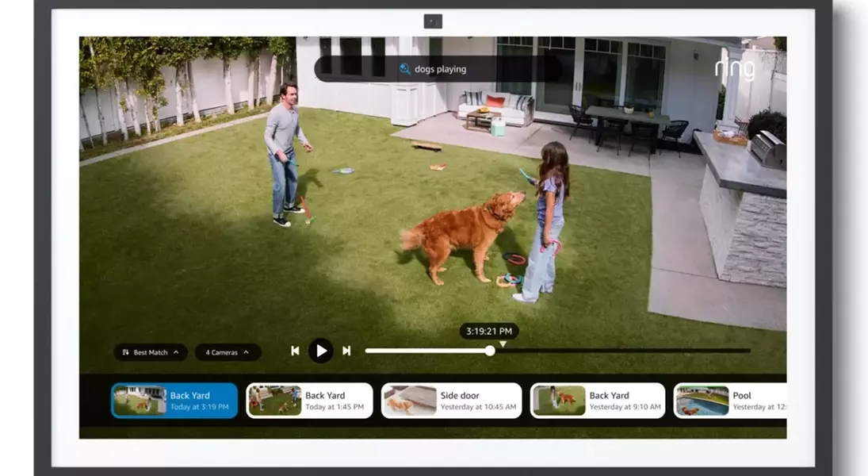
Task: Play the Back Yard video
Action: click(x=320, y=351)
